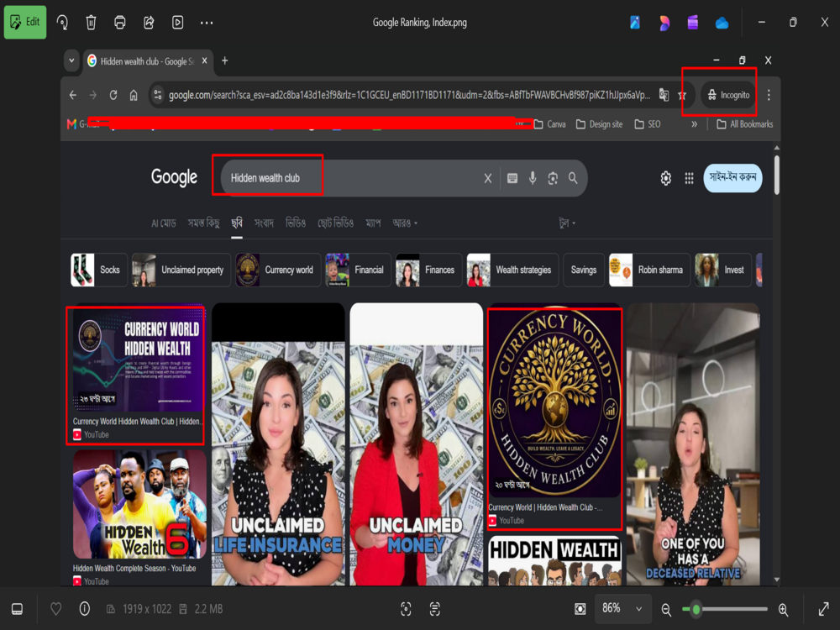The image size is (840, 630).
Task: Select the Bengali Images tab
Action: [237, 223]
